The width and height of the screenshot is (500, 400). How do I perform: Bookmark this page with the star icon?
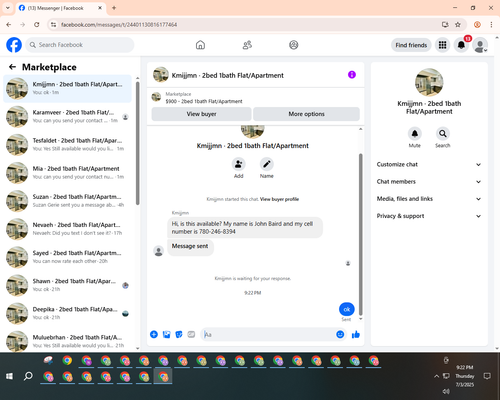tap(458, 25)
